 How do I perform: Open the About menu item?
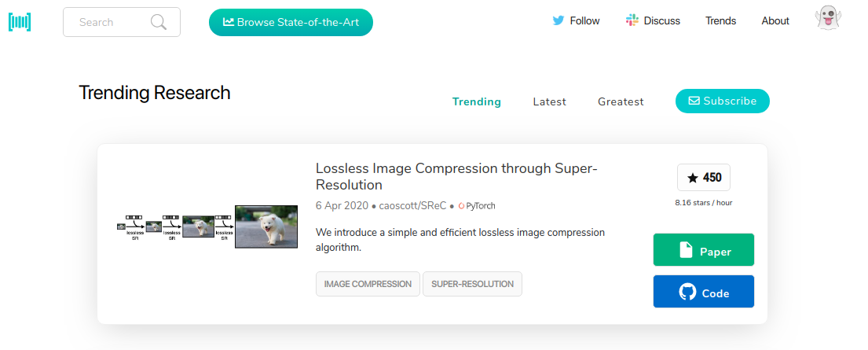click(x=775, y=21)
